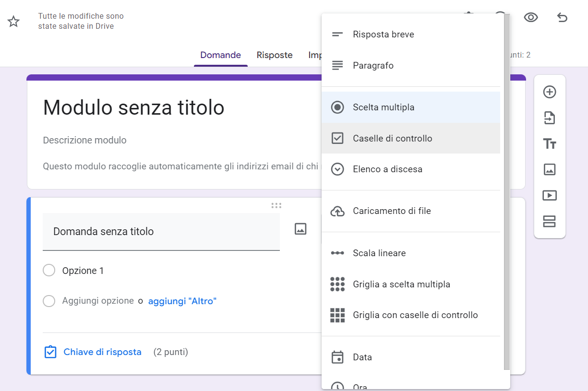
Task: Click the Domanda senza titolo field
Action: coord(161,231)
